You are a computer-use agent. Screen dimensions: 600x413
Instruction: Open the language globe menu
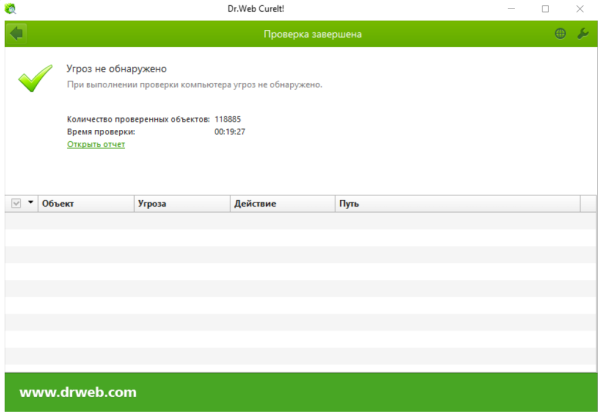point(560,34)
